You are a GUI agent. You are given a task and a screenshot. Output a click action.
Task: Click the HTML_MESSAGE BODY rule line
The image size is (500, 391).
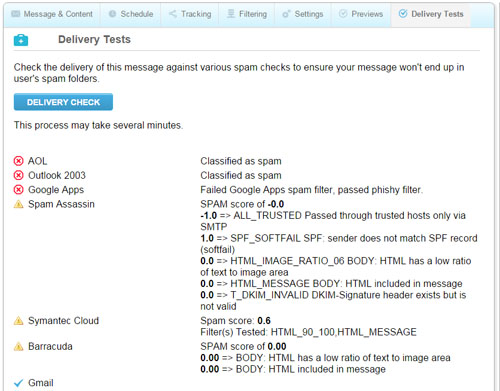pyautogui.click(x=331, y=284)
